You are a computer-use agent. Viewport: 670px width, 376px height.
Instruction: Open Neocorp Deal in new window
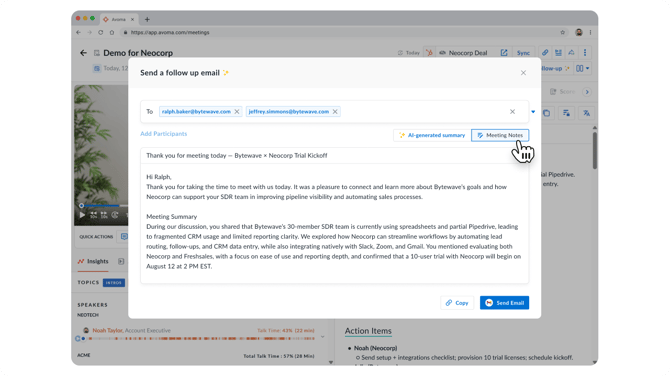tap(504, 53)
